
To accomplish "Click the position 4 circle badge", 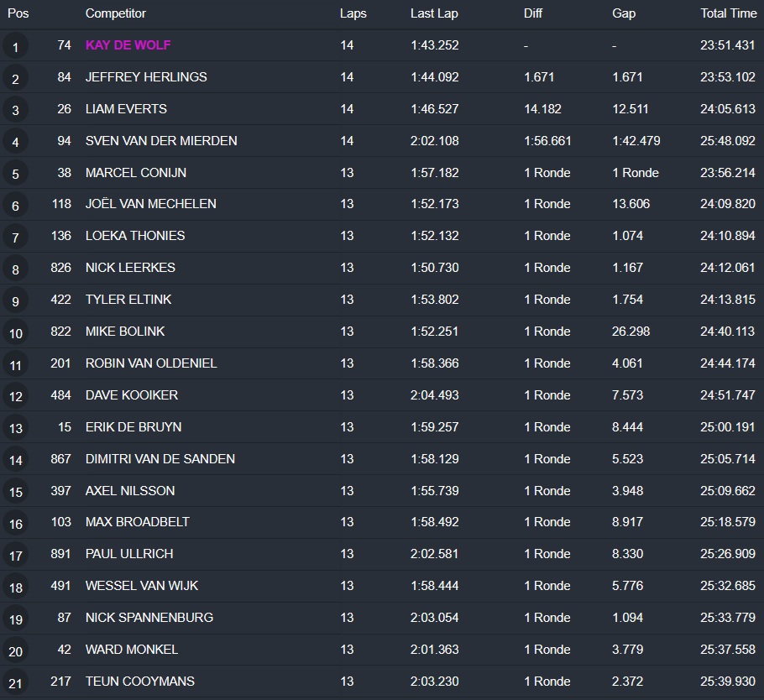I will (15, 142).
